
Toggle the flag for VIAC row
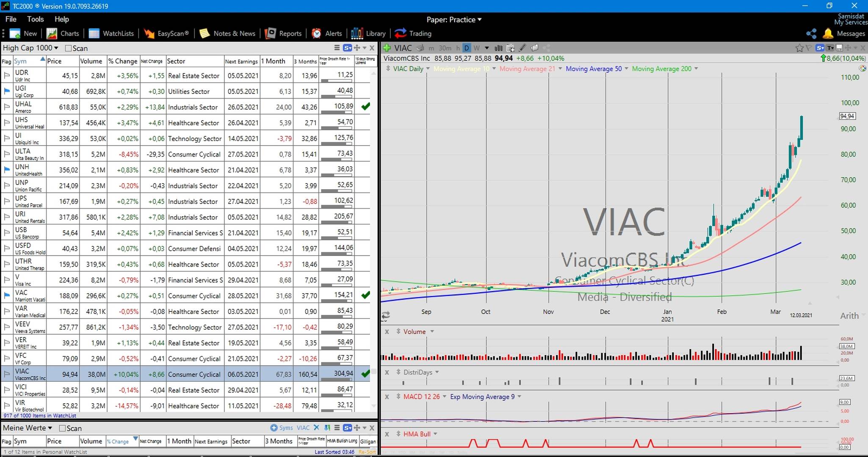[x=7, y=374]
